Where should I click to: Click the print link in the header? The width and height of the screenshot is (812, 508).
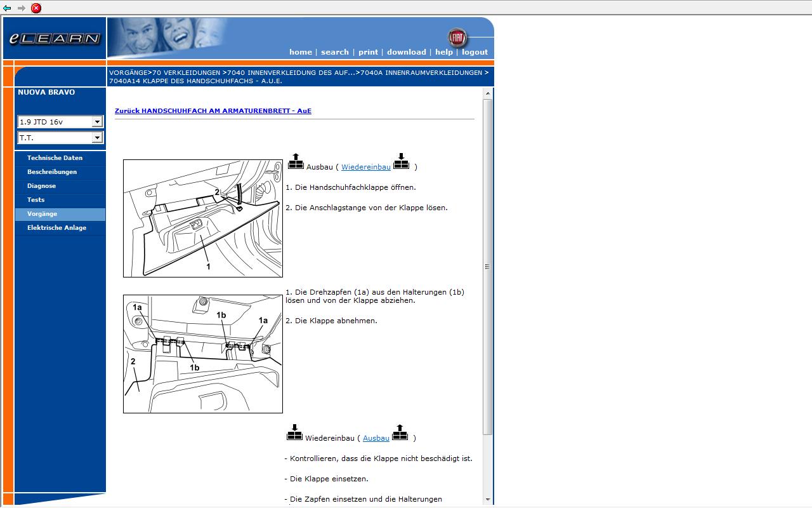coord(368,52)
